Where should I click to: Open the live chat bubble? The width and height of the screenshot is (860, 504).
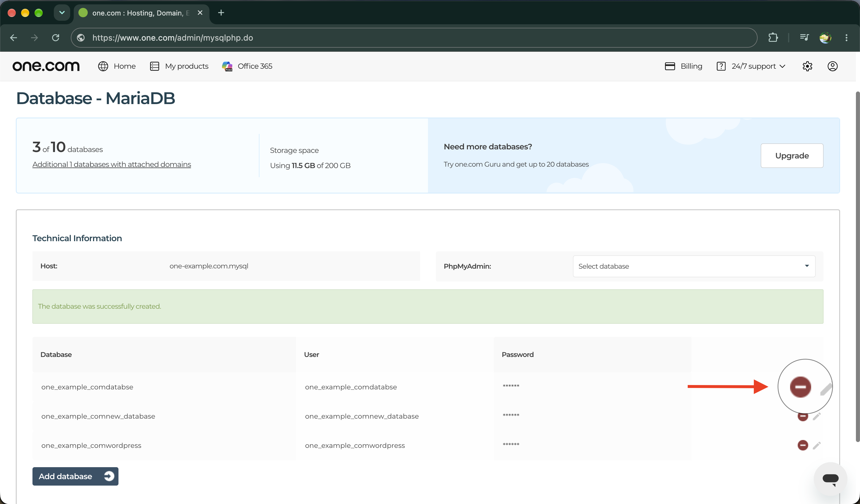click(830, 479)
